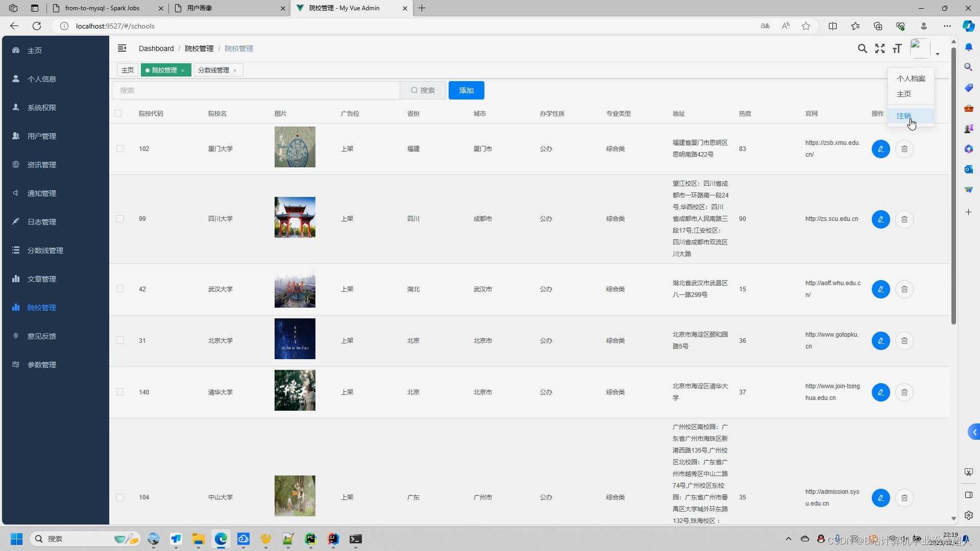
Task: Collapse the user avatar dropdown arrow
Action: [938, 54]
